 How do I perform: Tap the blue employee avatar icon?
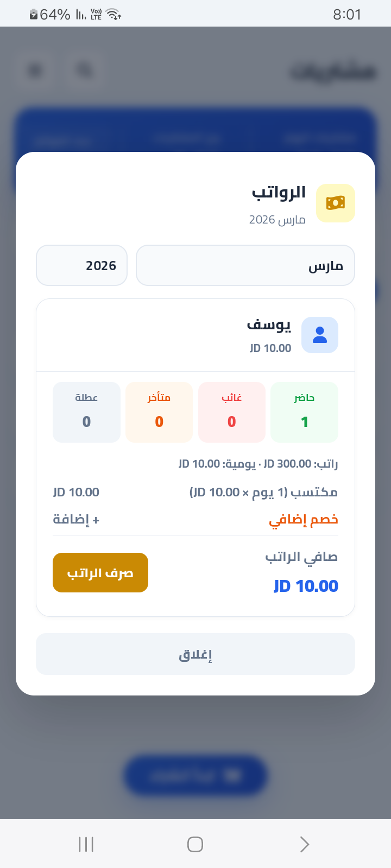(320, 335)
